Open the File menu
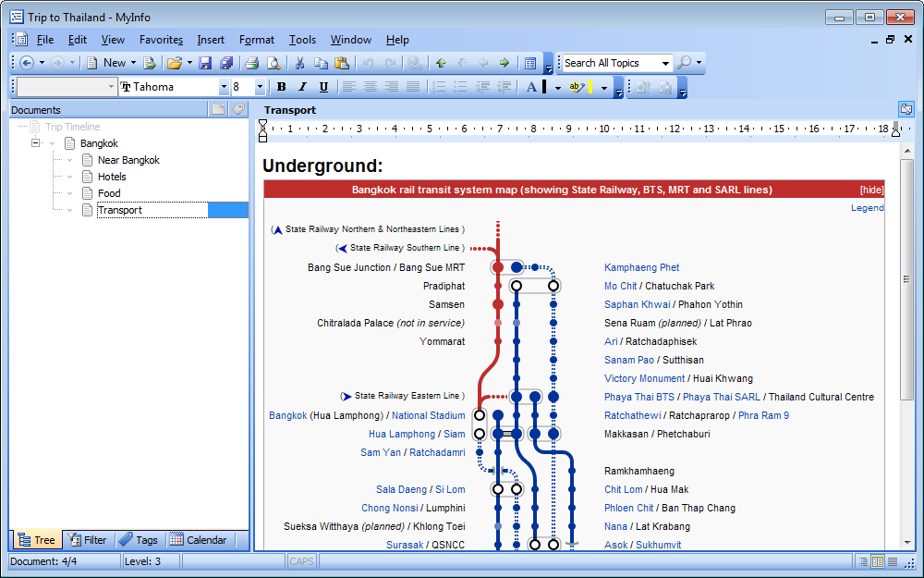 click(x=44, y=40)
